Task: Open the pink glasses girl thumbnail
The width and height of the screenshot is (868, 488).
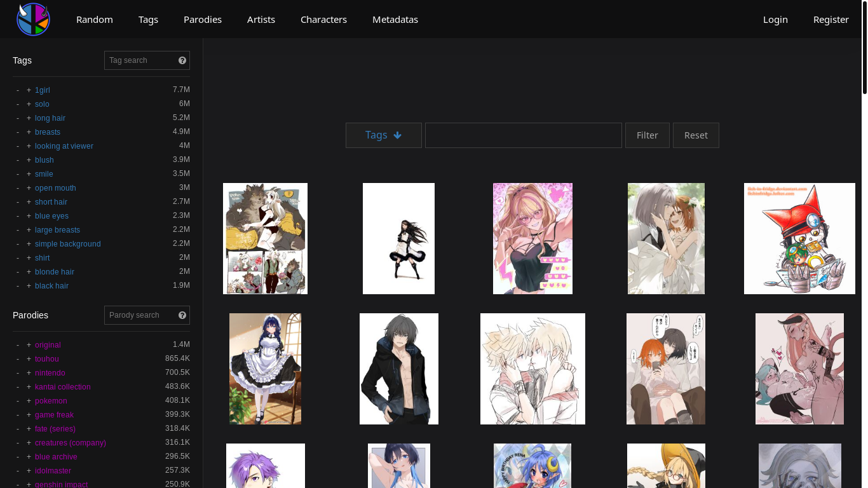Action: point(532,238)
